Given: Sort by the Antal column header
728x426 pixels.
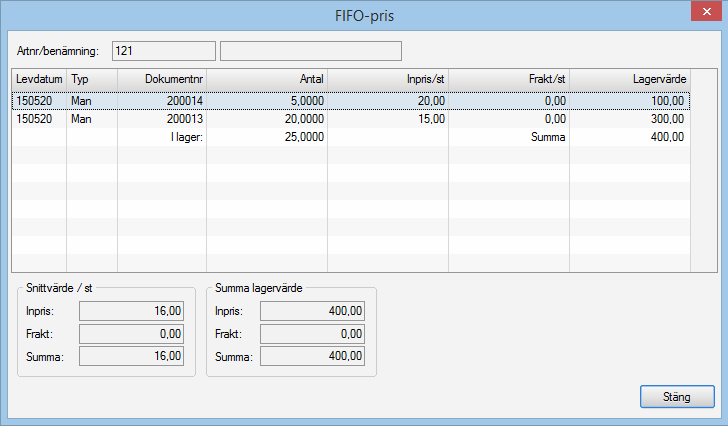Looking at the screenshot, I should point(267,77).
